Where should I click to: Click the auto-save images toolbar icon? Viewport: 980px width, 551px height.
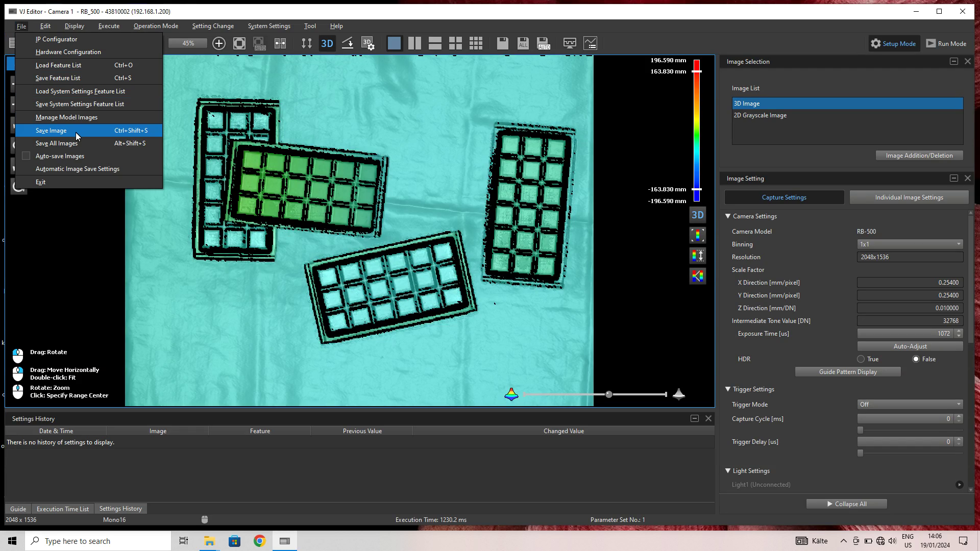(x=543, y=43)
